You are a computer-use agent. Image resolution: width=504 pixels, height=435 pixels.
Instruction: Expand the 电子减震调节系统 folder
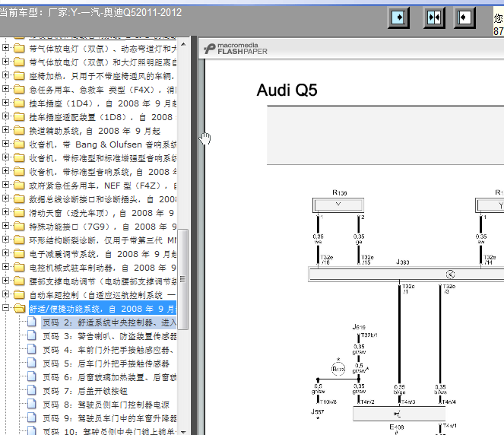pos(5,253)
